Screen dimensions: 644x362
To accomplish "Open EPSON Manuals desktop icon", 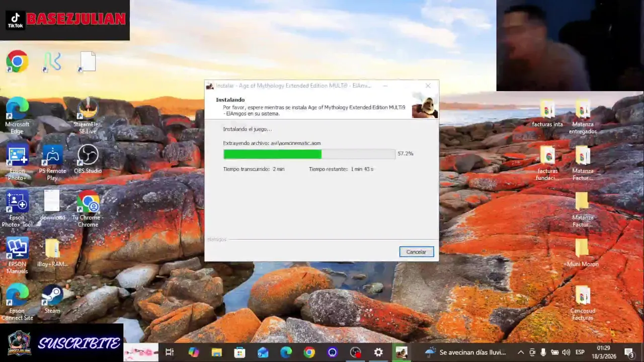I will click(x=17, y=256).
